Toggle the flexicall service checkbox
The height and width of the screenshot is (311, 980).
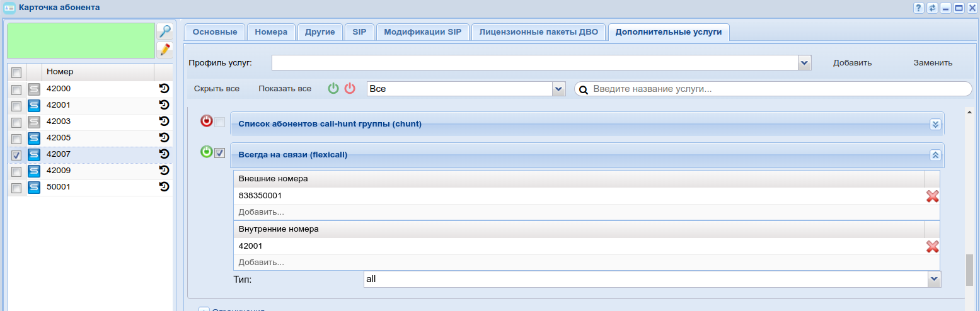pos(219,152)
